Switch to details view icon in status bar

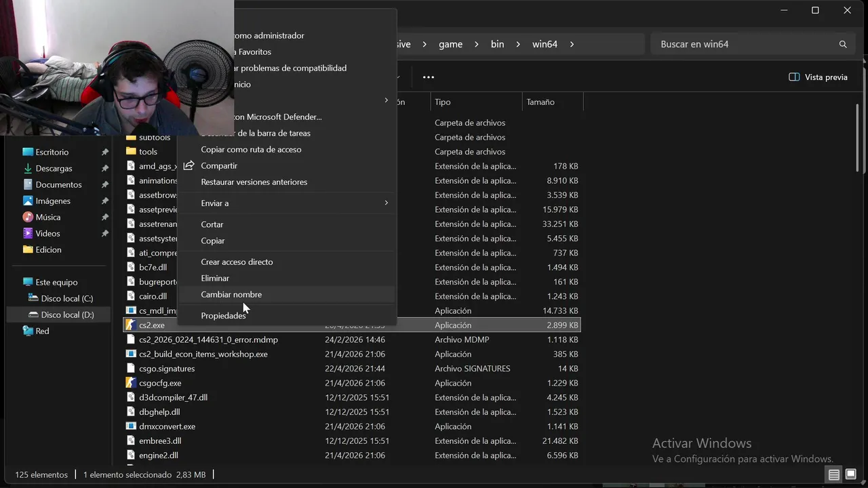[834, 474]
